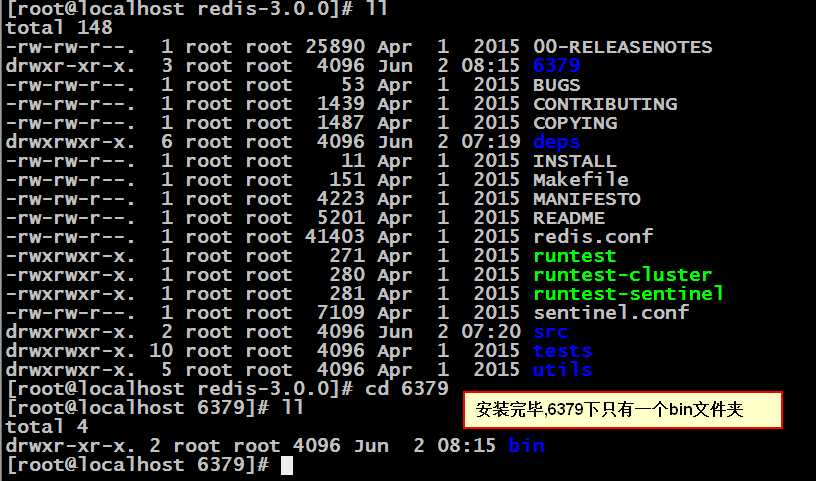Select the 'total 4' line
This screenshot has width=816, height=481.
[47, 427]
